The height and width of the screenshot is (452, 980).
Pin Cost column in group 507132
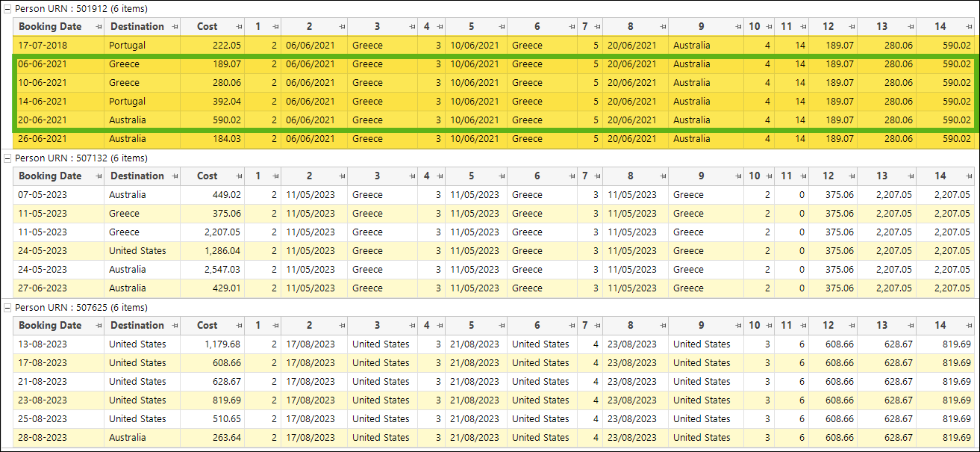point(239,176)
